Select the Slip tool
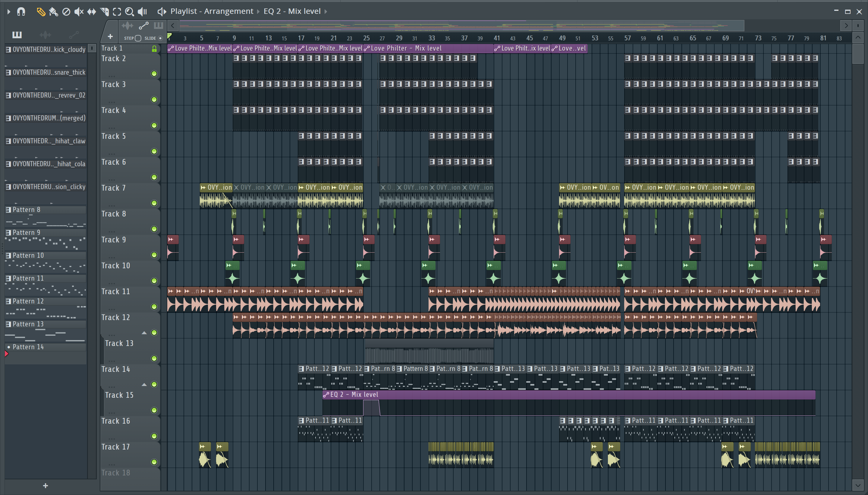This screenshot has width=868, height=495. coord(92,12)
